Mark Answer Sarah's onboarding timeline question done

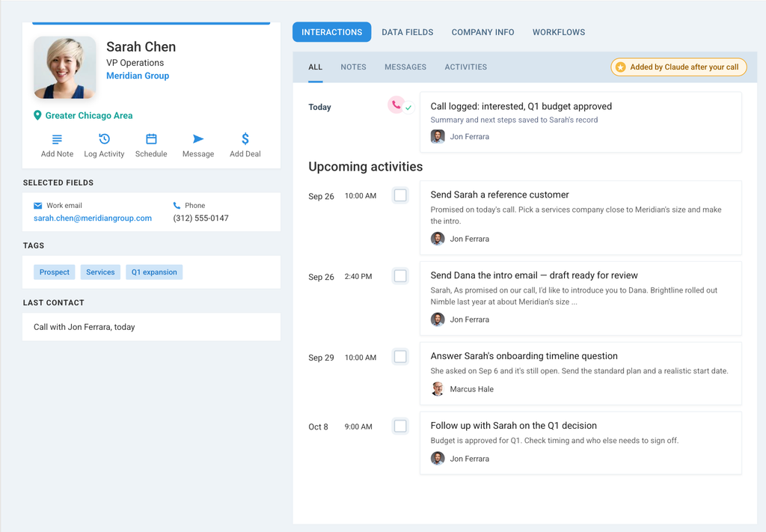tap(400, 357)
